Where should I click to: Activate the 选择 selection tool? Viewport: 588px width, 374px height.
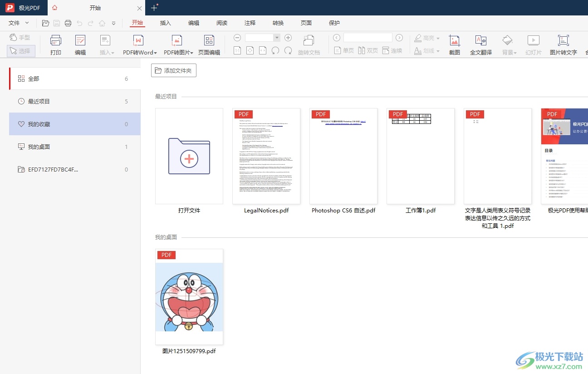point(21,51)
